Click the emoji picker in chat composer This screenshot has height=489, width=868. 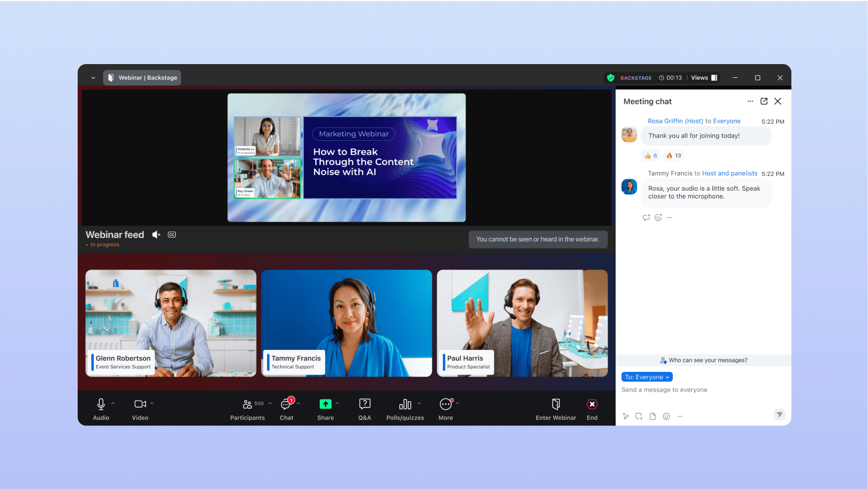click(666, 417)
